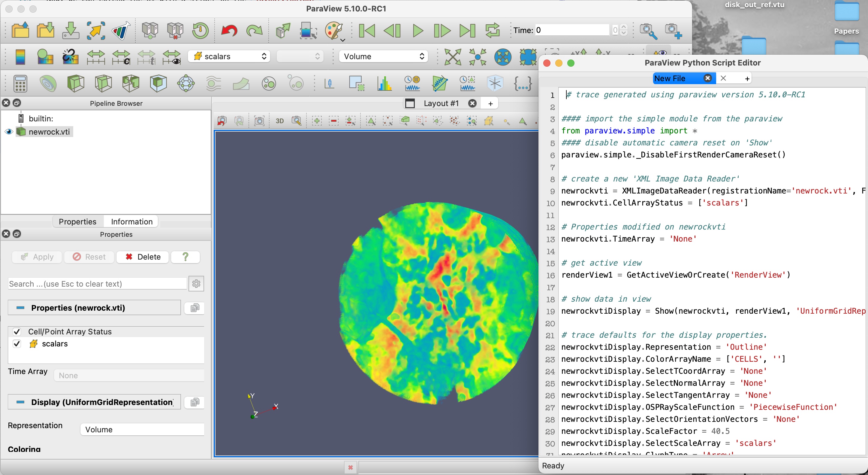Click the Capture Screenshot camera icon in view toolbar
Image resolution: width=868 pixels, height=475 pixels.
259,121
